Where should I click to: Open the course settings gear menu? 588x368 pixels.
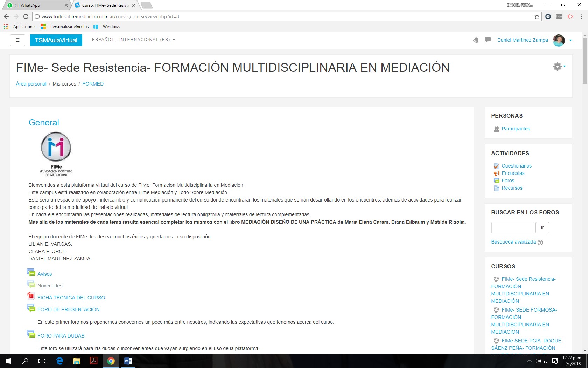(559, 67)
